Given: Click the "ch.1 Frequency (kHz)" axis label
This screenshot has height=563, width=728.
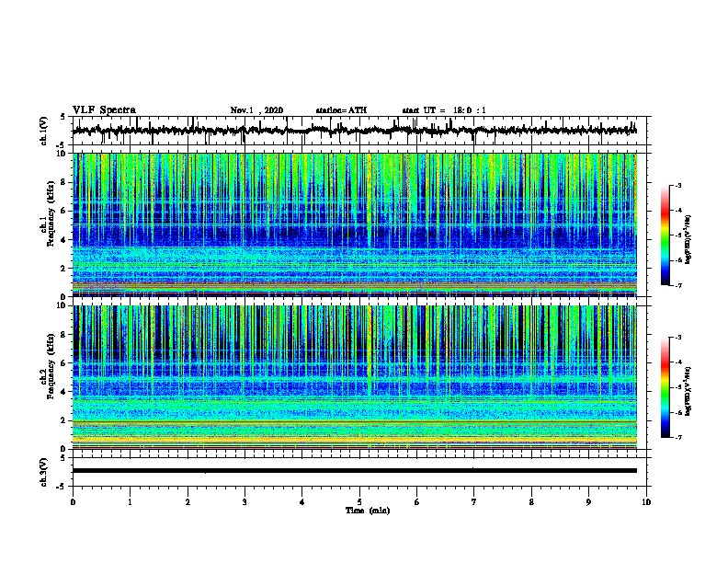Looking at the screenshot, I should pos(48,213).
